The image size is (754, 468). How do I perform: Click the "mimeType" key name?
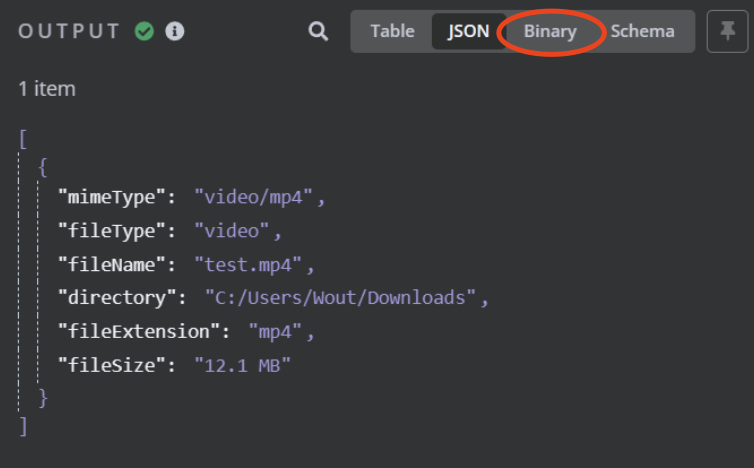tap(112, 197)
